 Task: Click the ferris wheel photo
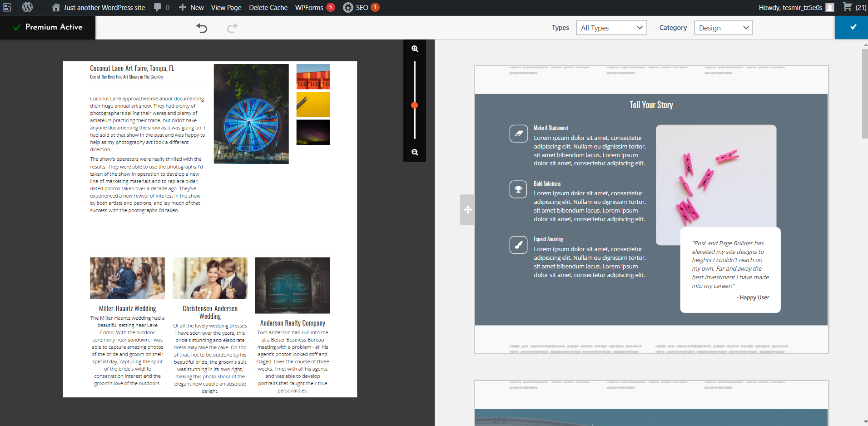[251, 114]
